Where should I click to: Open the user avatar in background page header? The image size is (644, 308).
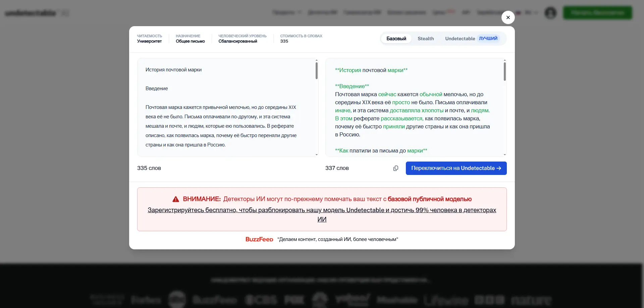(550, 13)
